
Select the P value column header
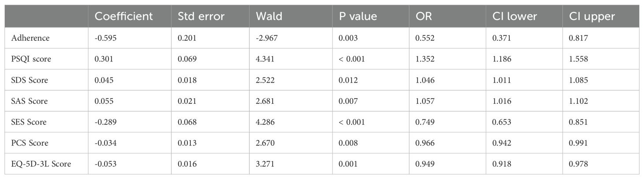(358, 16)
